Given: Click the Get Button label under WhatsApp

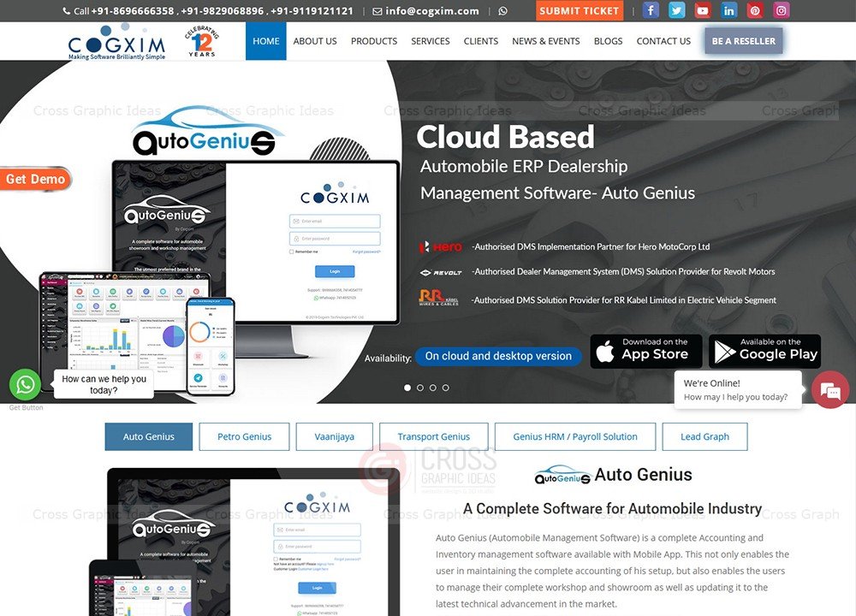Looking at the screenshot, I should click(x=26, y=407).
